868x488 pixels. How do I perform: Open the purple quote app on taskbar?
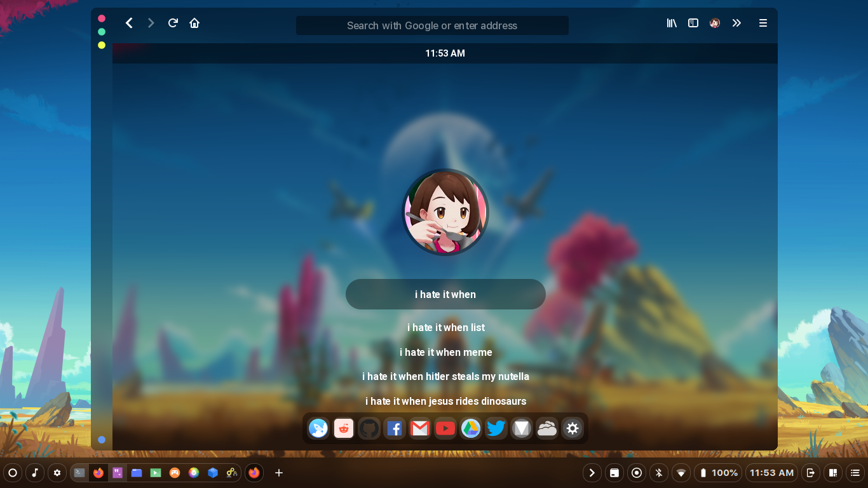(x=118, y=473)
